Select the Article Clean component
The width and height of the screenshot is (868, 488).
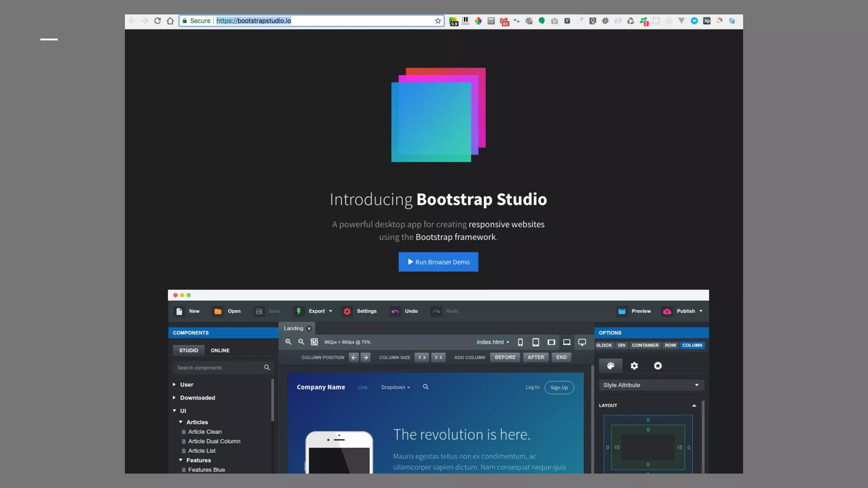(205, 432)
